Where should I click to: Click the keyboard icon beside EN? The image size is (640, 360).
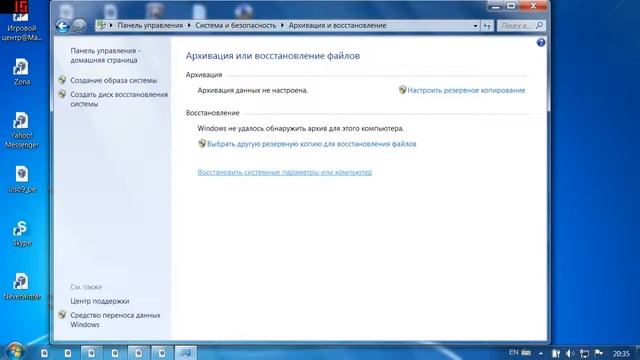click(x=527, y=352)
